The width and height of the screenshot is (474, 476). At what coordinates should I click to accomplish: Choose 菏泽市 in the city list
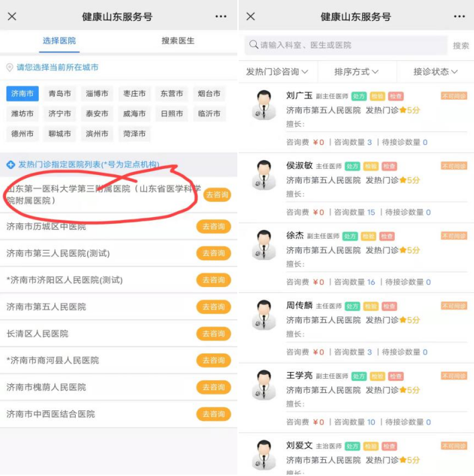coord(135,134)
